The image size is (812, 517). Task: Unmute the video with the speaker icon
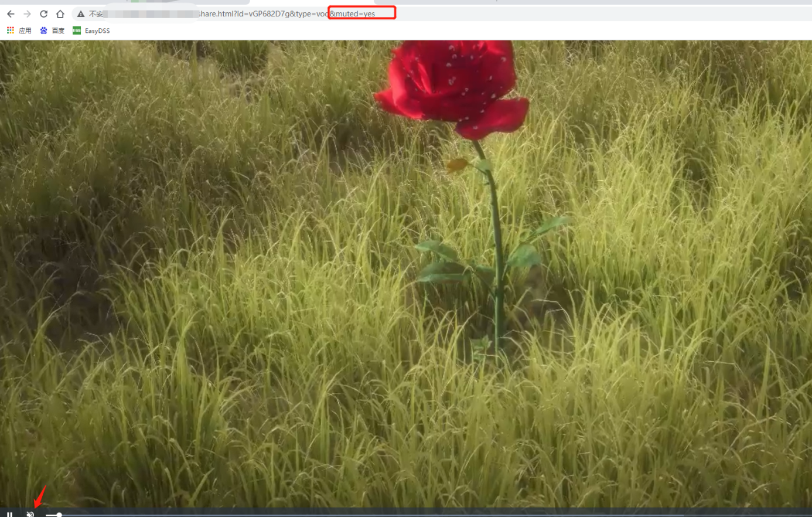click(x=30, y=514)
